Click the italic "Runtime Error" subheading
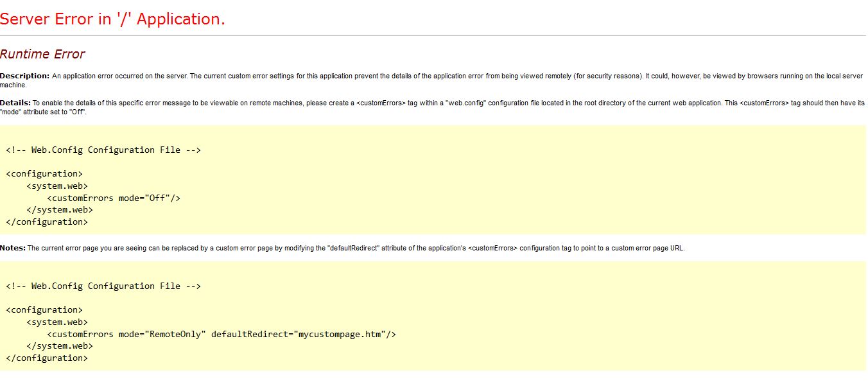 (42, 54)
